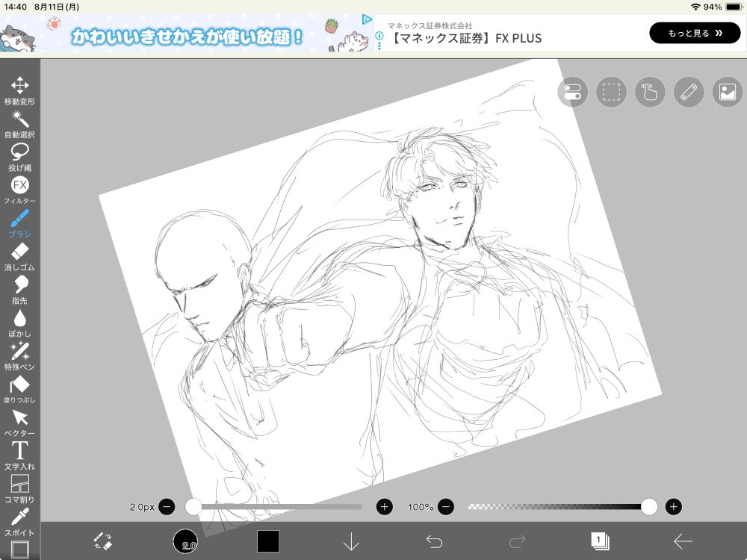
Task: Select the 自動選択 magic wand tool
Action: click(x=19, y=124)
